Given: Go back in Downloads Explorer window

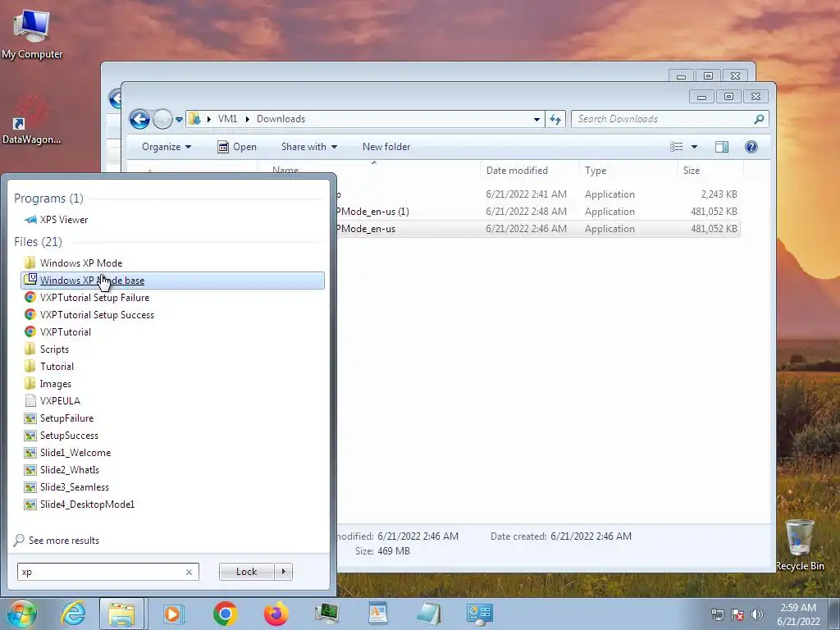Looking at the screenshot, I should click(x=139, y=119).
